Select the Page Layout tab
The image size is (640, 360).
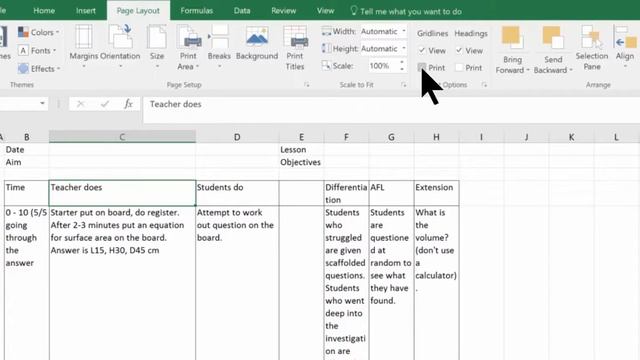[138, 11]
